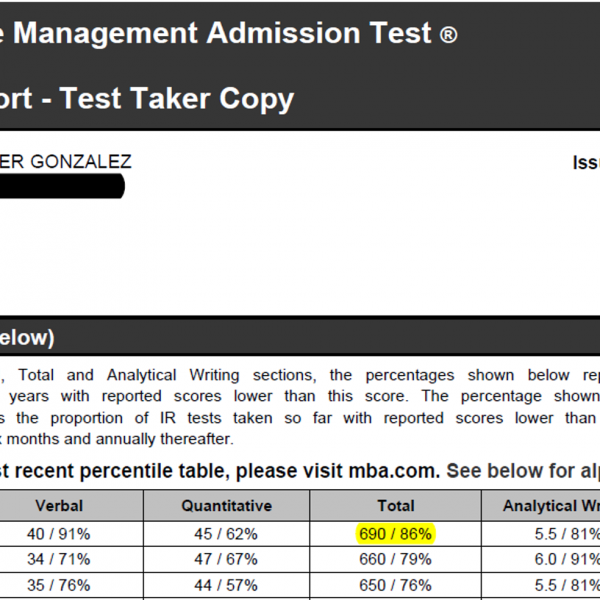Click the black redaction bar under the name
The width and height of the screenshot is (600, 600).
tap(60, 187)
